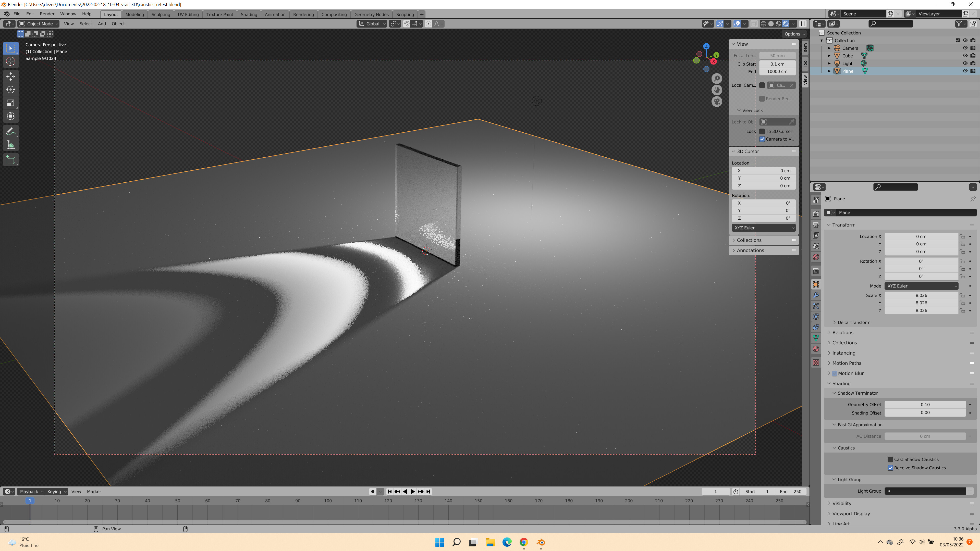Switch to wireframe viewport shading
The image size is (980, 551).
point(764,23)
